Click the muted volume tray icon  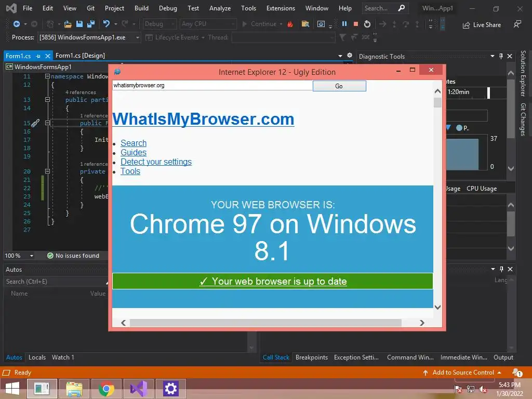[483, 389]
